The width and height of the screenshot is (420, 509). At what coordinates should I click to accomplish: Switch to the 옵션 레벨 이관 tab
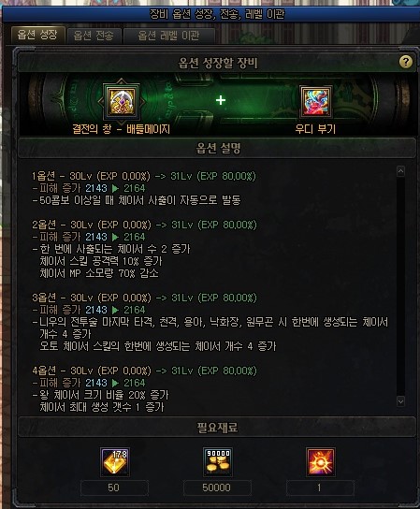[168, 36]
